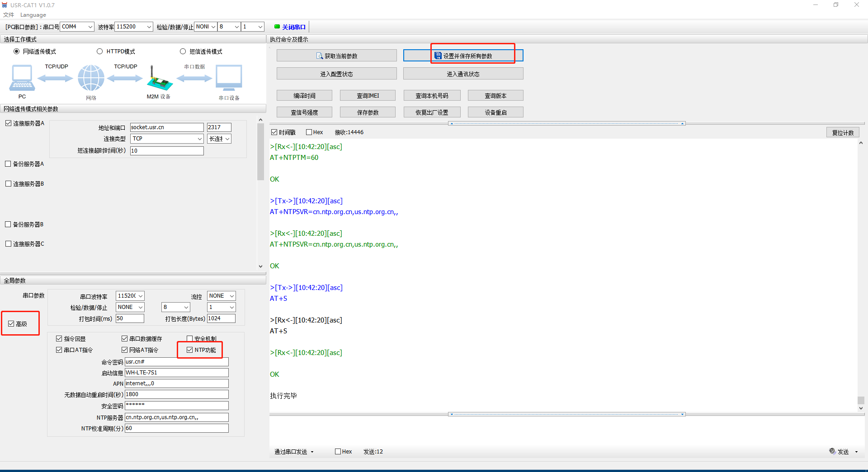This screenshot has height=472, width=868.
Task: Open the dropdown arrow beside 发送 button
Action: (x=856, y=452)
